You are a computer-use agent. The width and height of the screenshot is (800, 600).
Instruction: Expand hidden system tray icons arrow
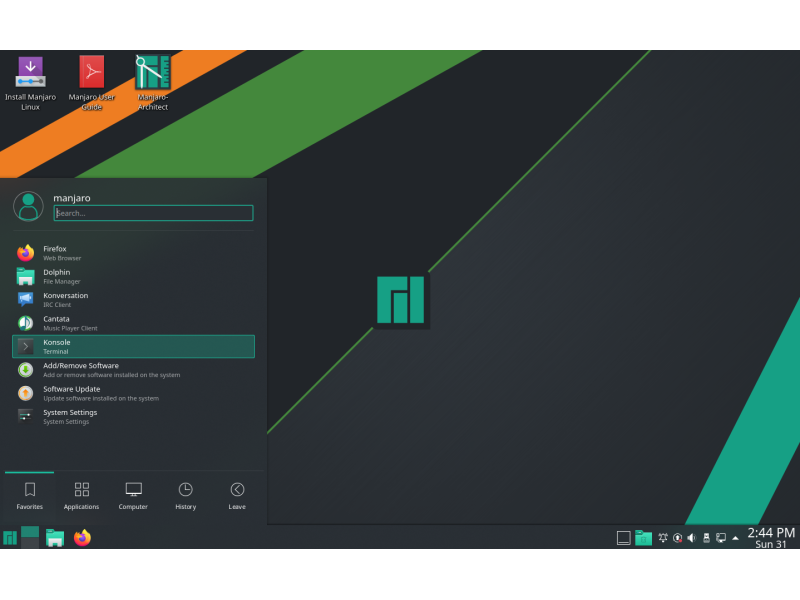click(735, 538)
